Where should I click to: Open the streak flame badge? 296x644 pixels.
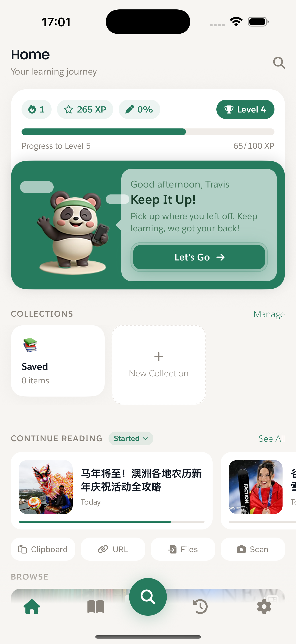[x=36, y=109]
